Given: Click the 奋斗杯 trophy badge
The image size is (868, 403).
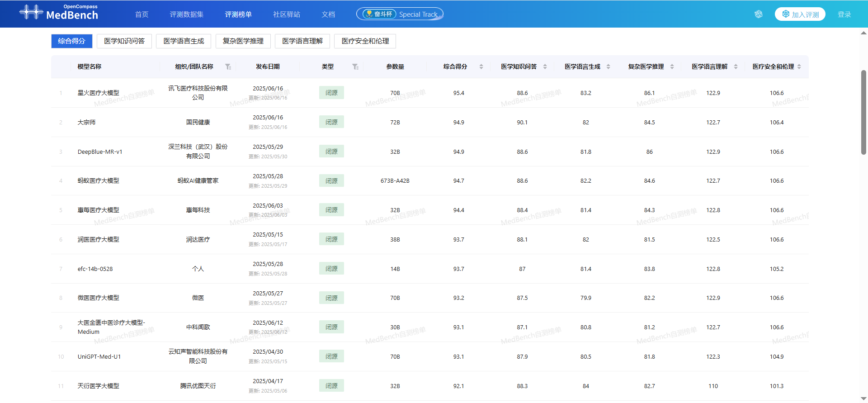Looking at the screenshot, I should 379,14.
